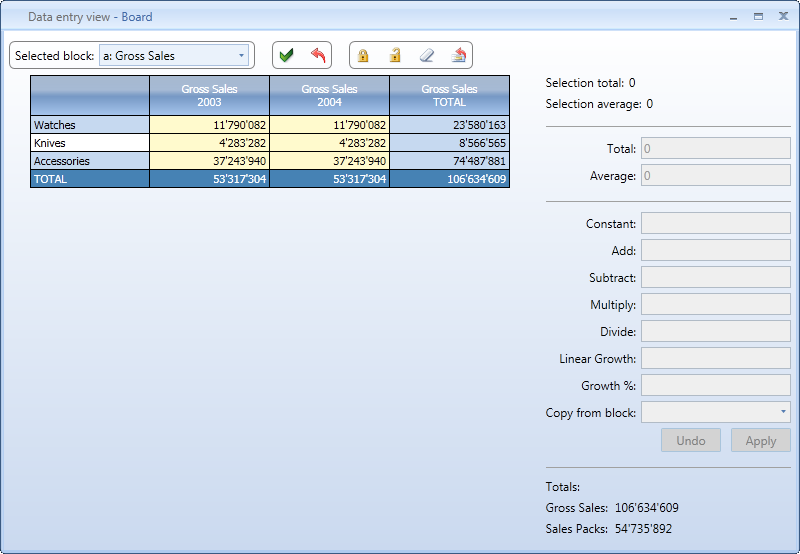Click the Constant input field
The height and width of the screenshot is (554, 800).
[x=715, y=223]
